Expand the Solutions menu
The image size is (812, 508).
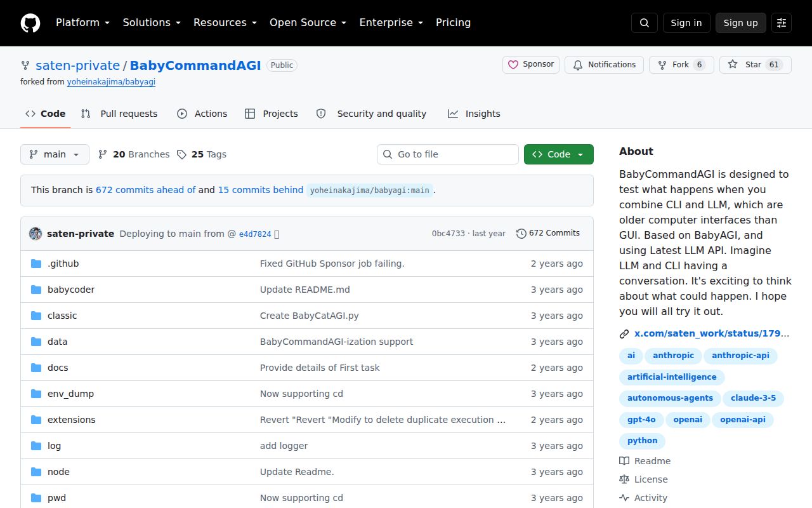[152, 23]
